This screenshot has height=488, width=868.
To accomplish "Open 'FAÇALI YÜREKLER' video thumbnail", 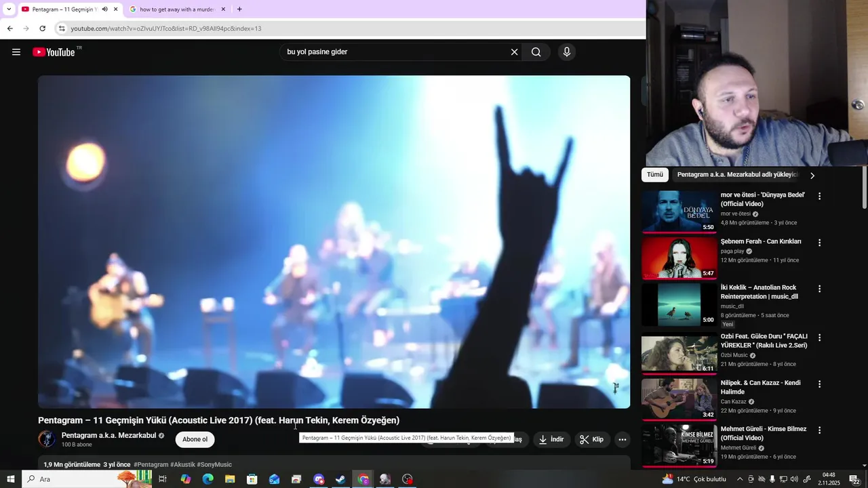I will point(679,353).
